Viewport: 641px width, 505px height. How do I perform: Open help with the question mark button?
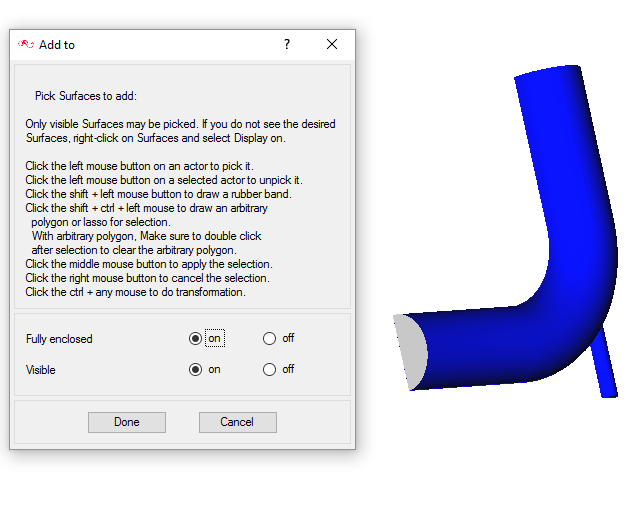coord(287,44)
